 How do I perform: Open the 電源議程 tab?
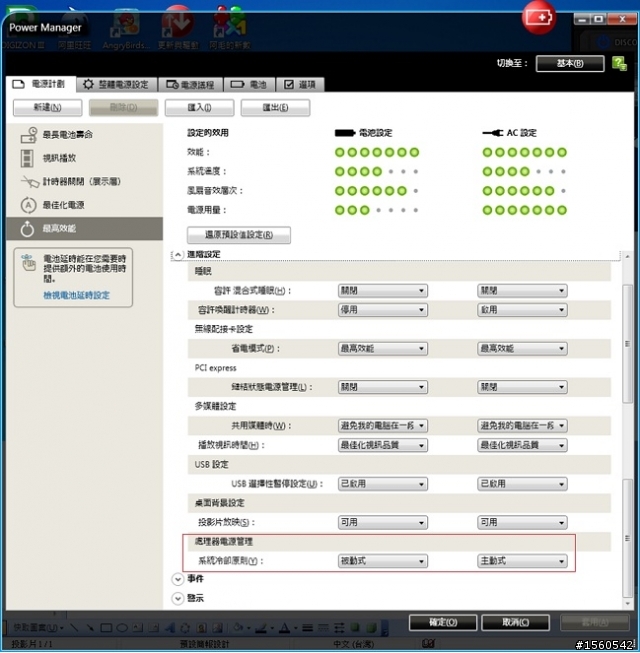190,85
